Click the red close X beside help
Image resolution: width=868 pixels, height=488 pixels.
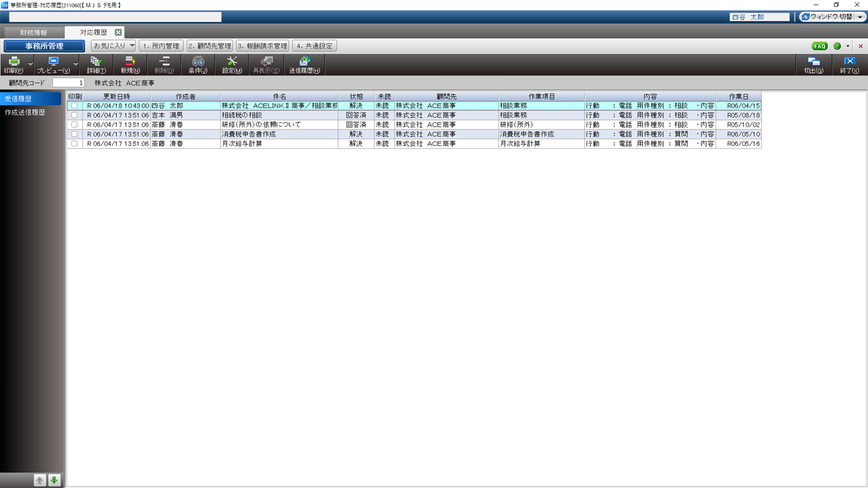click(861, 46)
